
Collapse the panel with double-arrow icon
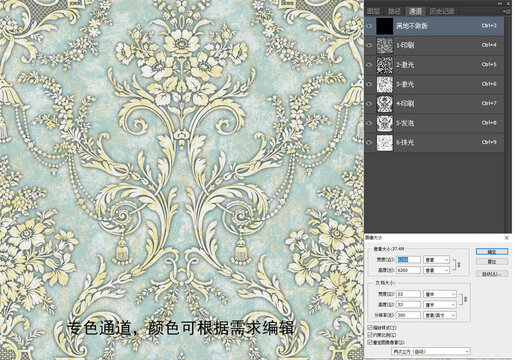(x=500, y=3)
